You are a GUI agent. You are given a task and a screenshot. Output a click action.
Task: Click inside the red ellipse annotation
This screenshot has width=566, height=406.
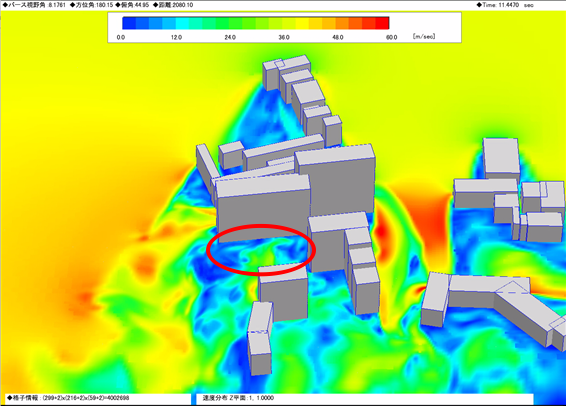(261, 250)
